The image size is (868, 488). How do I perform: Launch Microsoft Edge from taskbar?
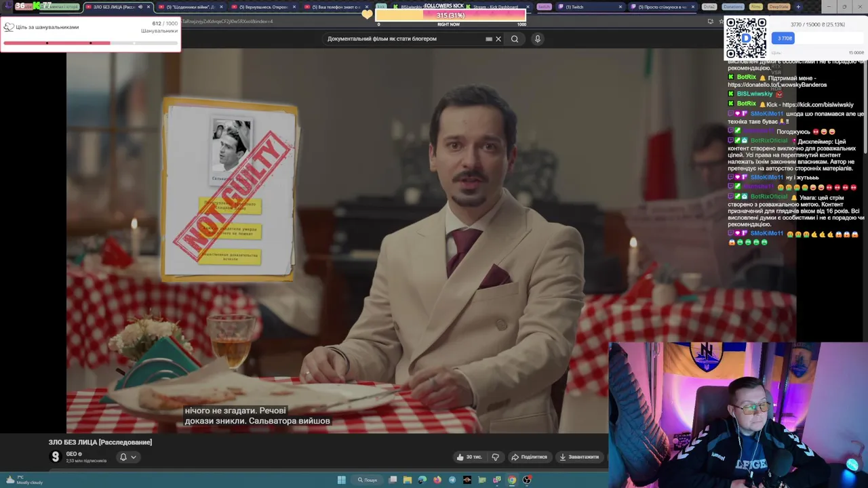coord(422,480)
